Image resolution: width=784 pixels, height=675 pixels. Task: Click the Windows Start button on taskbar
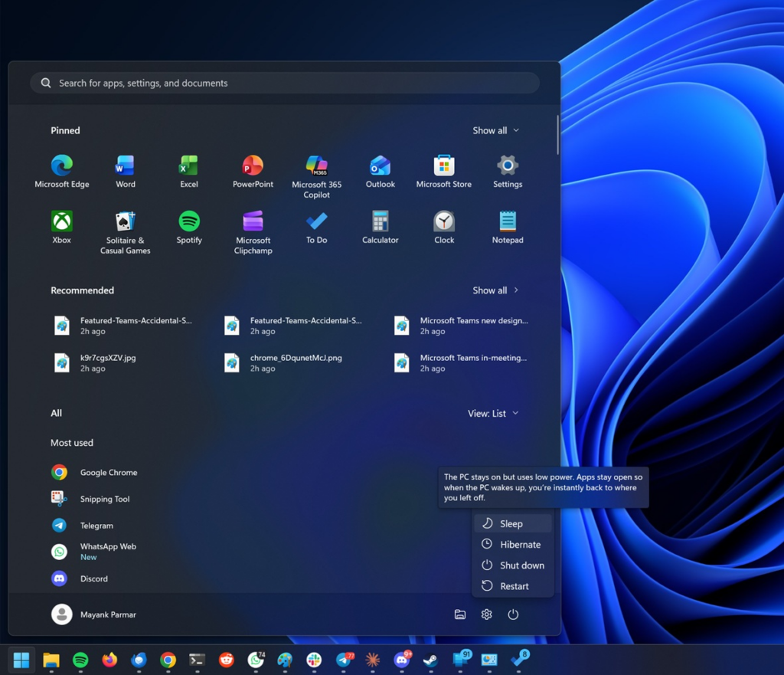click(21, 660)
